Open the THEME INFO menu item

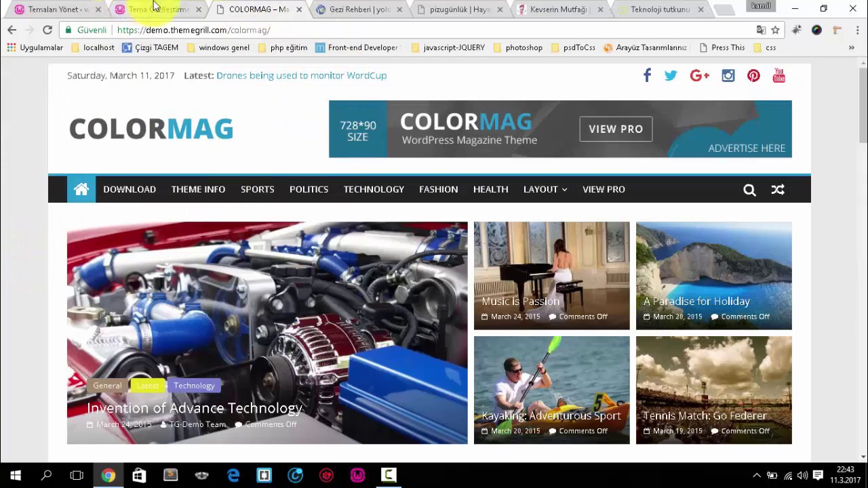coord(198,189)
